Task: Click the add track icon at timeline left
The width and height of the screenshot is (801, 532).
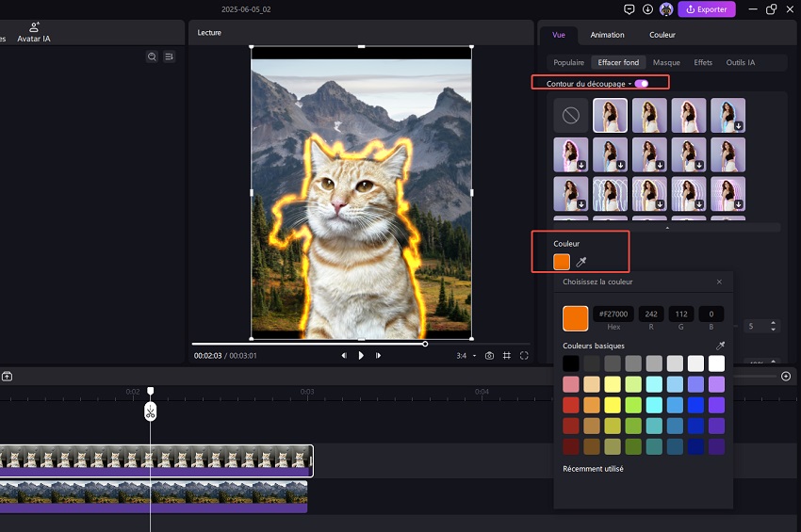Action: pos(8,377)
